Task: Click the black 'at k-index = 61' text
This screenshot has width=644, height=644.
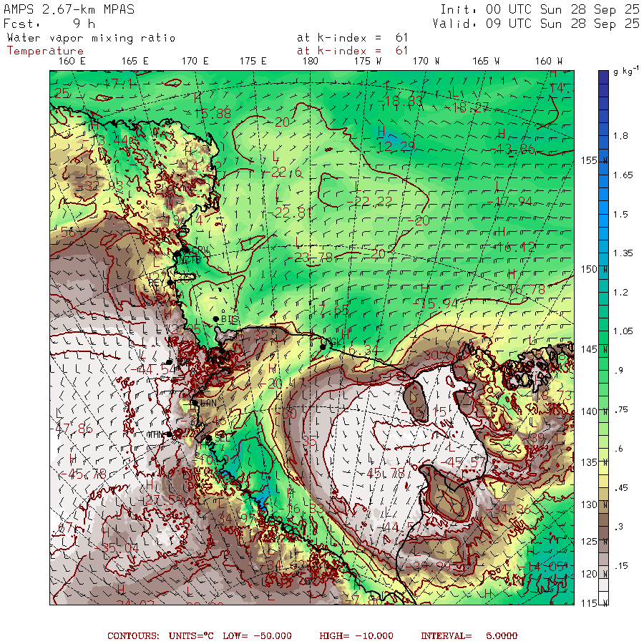Action: click(352, 38)
